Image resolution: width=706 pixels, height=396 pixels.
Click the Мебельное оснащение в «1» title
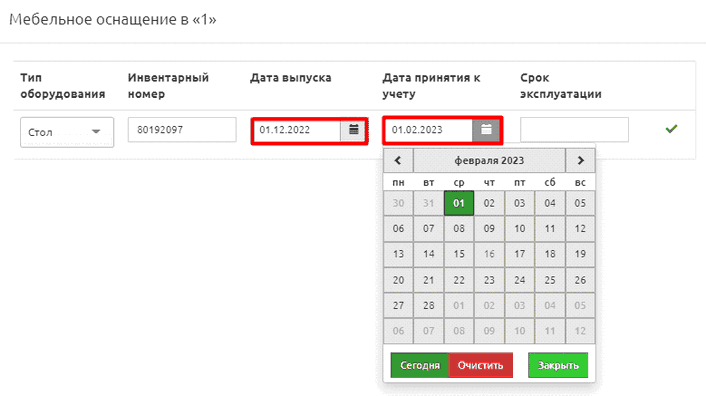click(113, 19)
